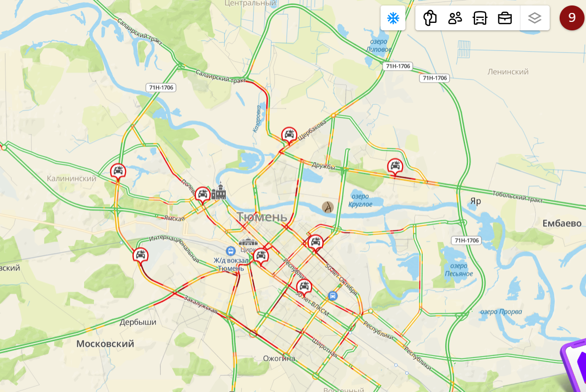586x392 pixels.
Task: Open the purple app promo in corner
Action: [x=573, y=366]
